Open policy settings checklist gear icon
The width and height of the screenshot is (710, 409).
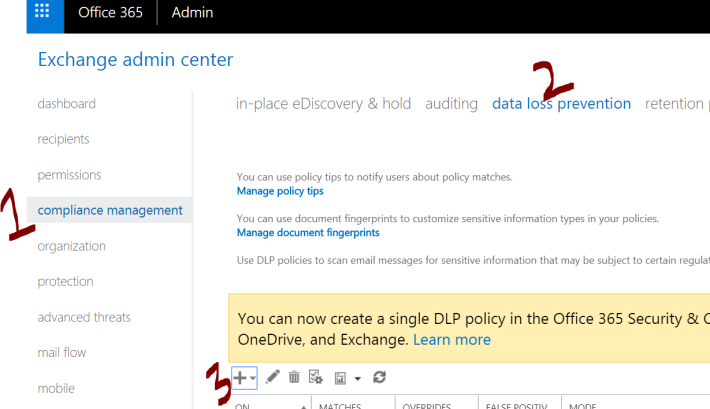click(316, 377)
